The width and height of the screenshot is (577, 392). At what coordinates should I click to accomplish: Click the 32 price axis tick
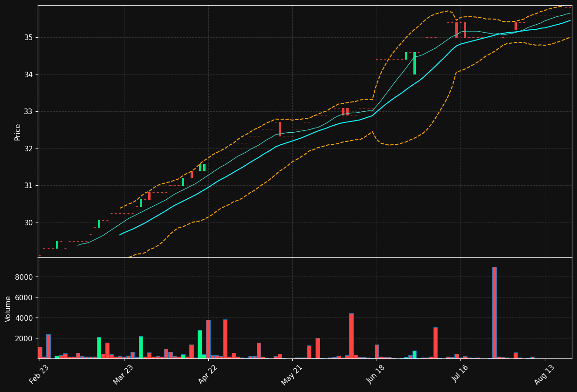tap(29, 149)
